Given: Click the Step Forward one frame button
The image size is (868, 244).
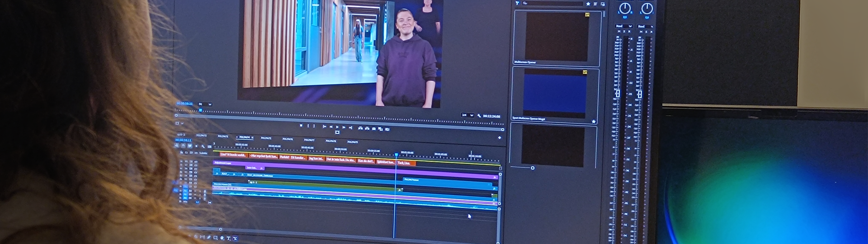Looking at the screenshot, I should [344, 127].
